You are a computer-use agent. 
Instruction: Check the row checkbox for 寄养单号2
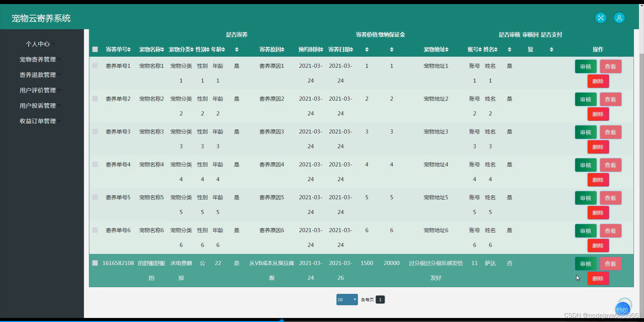tap(95, 99)
